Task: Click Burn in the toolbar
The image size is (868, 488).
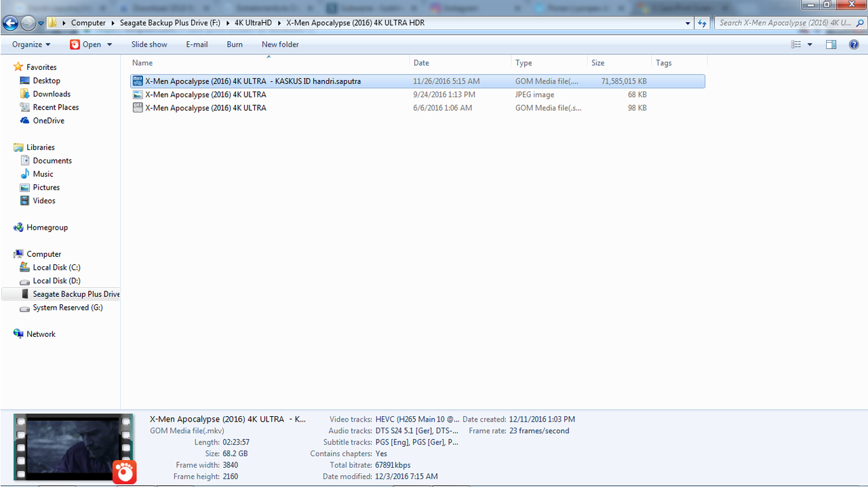Action: click(235, 44)
